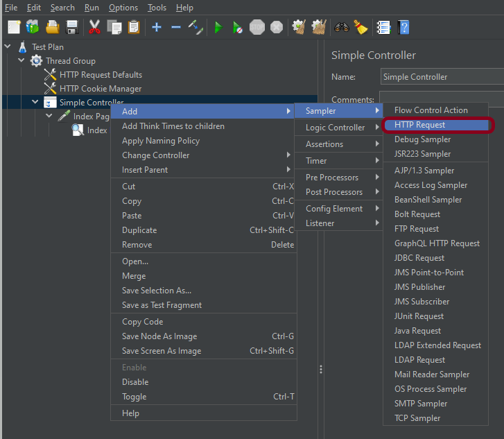Image resolution: width=504 pixels, height=439 pixels.
Task: Click the Reset Search broom icon
Action: [x=360, y=27]
